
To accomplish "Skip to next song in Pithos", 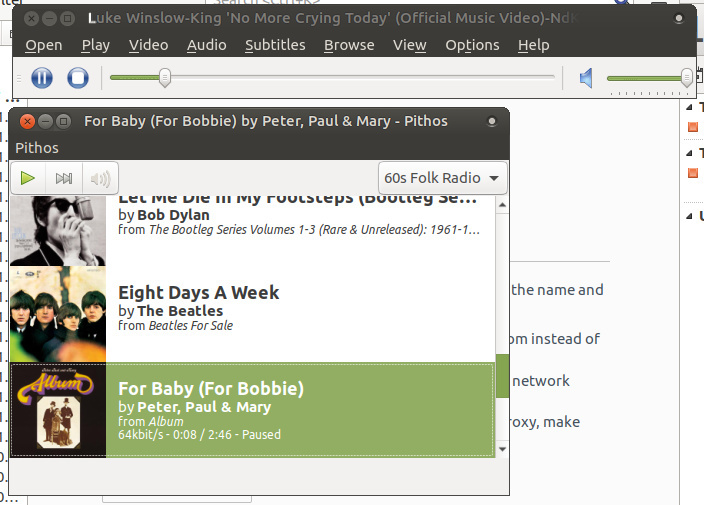I will click(x=64, y=178).
